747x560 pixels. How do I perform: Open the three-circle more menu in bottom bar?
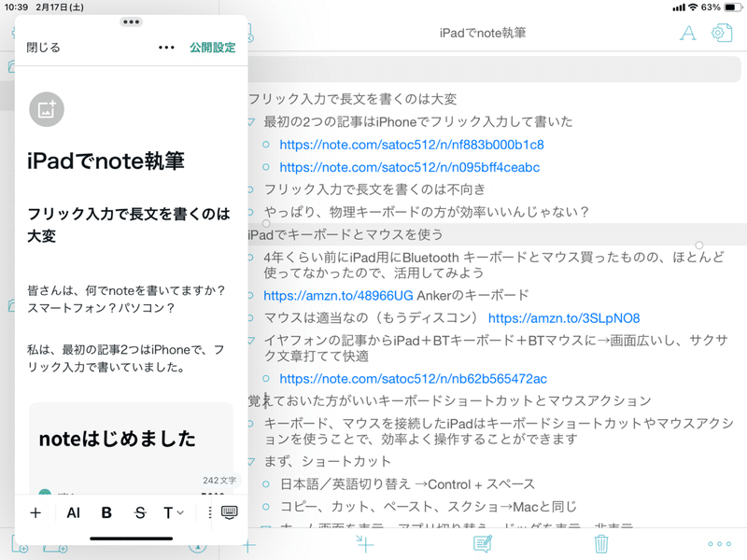click(719, 544)
